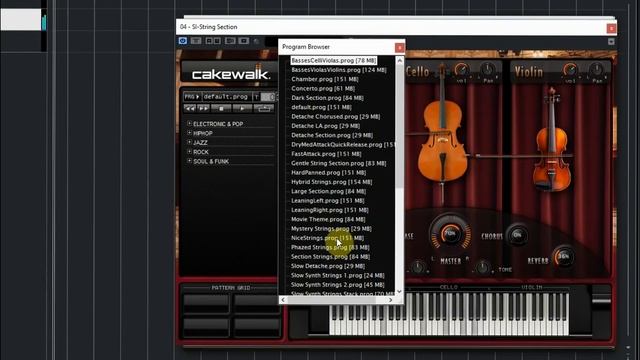Select Hybrid Strings.prog [154 MB]
The image size is (640, 360).
331,182
